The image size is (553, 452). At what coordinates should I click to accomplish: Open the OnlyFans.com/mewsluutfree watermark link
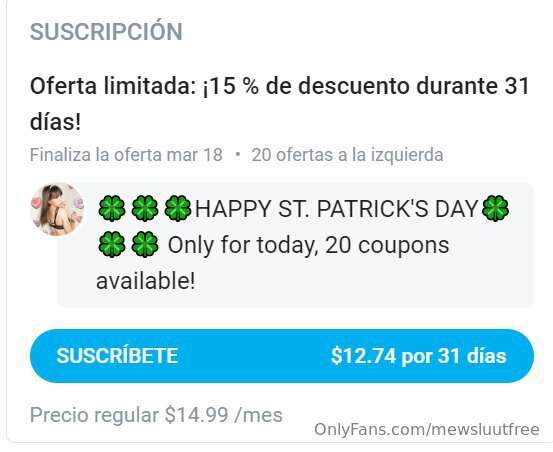[427, 430]
